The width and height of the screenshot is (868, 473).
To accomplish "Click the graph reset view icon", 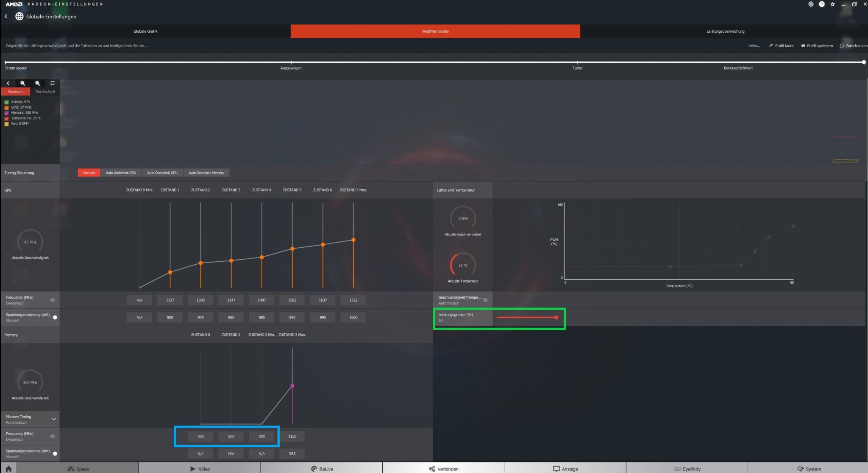I will click(53, 84).
